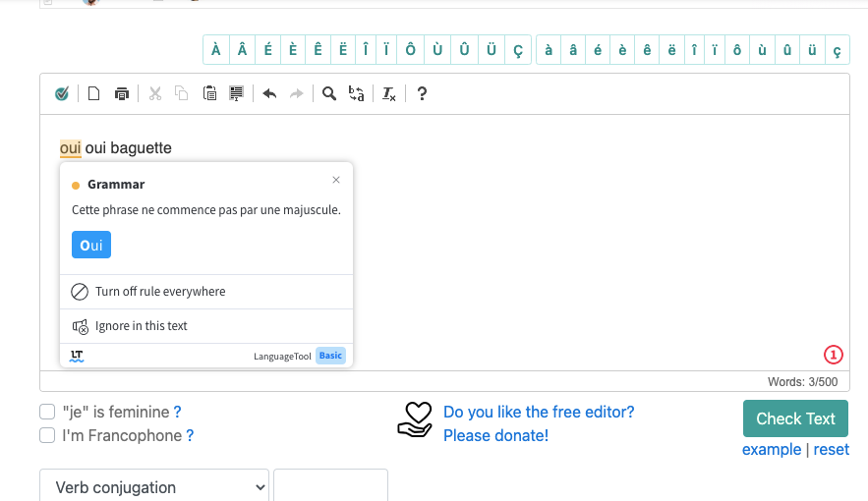The image size is (868, 501).
Task: Insert uppercase Â character
Action: pyautogui.click(x=242, y=50)
